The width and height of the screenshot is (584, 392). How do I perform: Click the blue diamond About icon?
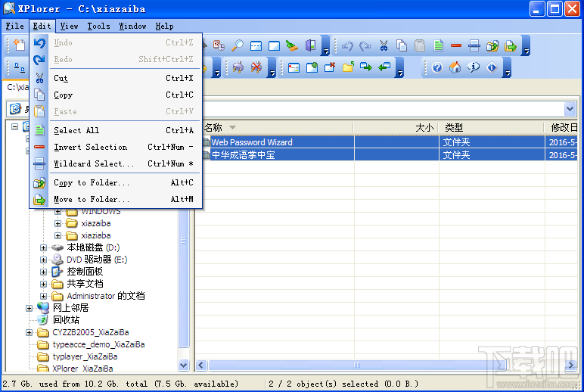pos(492,67)
